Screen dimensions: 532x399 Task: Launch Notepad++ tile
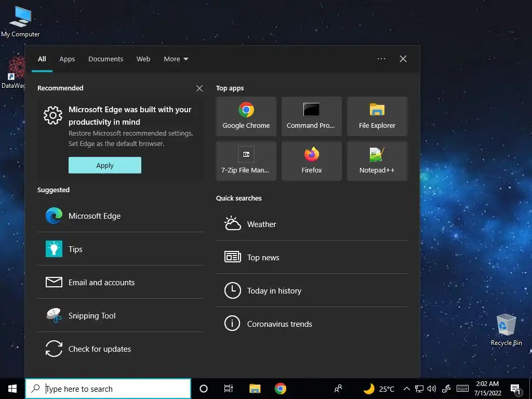pos(377,161)
